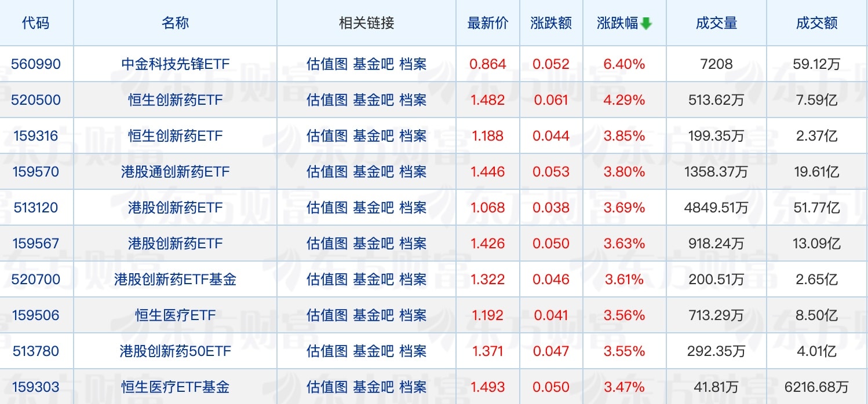The image size is (868, 404).
Task: Sort the table by 成交量 column
Action: [x=716, y=23]
